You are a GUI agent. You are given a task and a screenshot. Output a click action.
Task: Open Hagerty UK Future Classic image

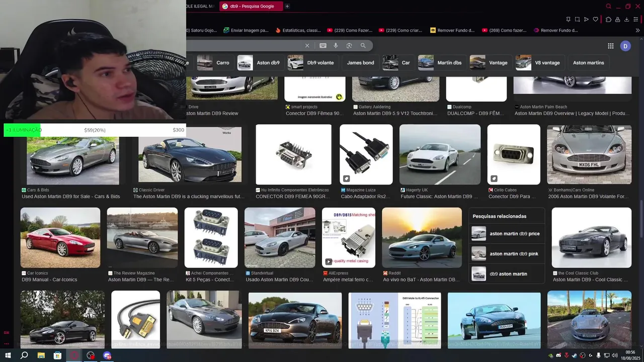point(440,154)
